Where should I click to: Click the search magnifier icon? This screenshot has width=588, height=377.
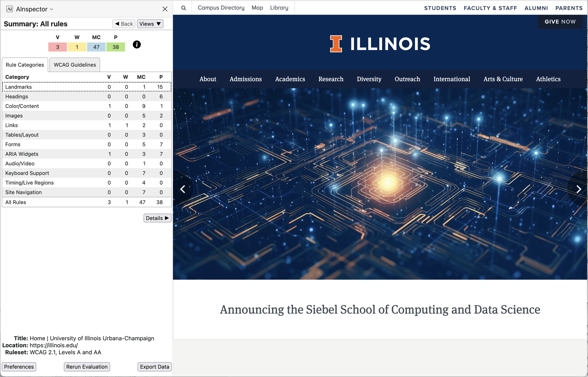tap(183, 7)
